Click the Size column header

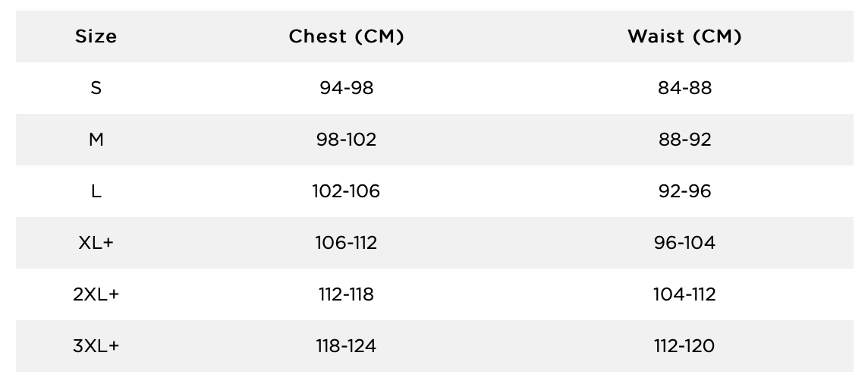96,36
